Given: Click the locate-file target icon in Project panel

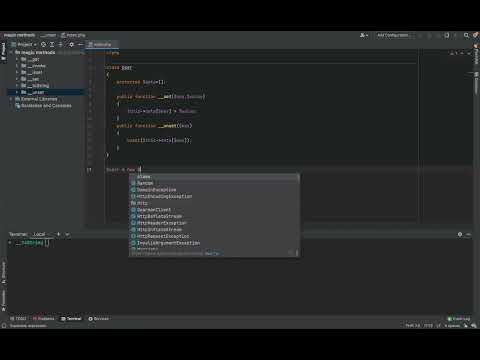Looking at the screenshot, I should pyautogui.click(x=43, y=44).
